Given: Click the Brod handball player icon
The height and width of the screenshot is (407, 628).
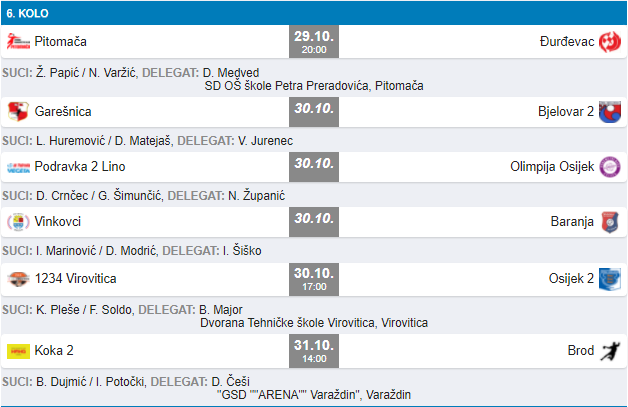Looking at the screenshot, I should (x=610, y=350).
